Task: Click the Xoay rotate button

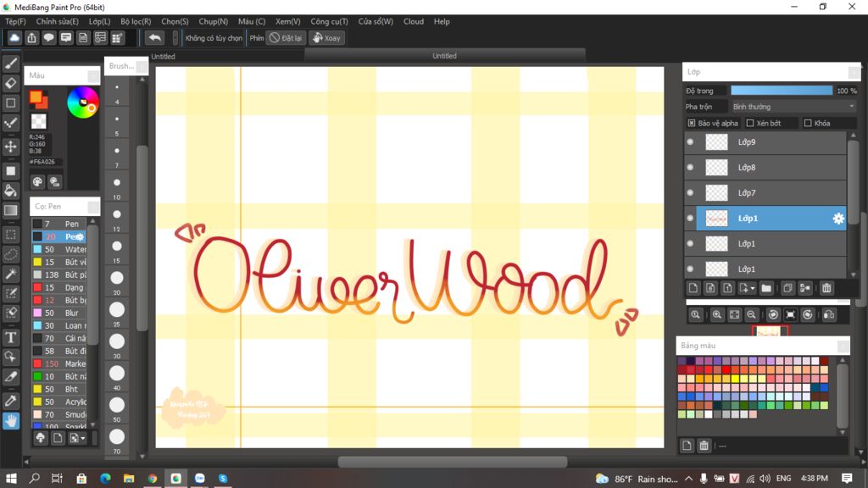Action: 326,37
